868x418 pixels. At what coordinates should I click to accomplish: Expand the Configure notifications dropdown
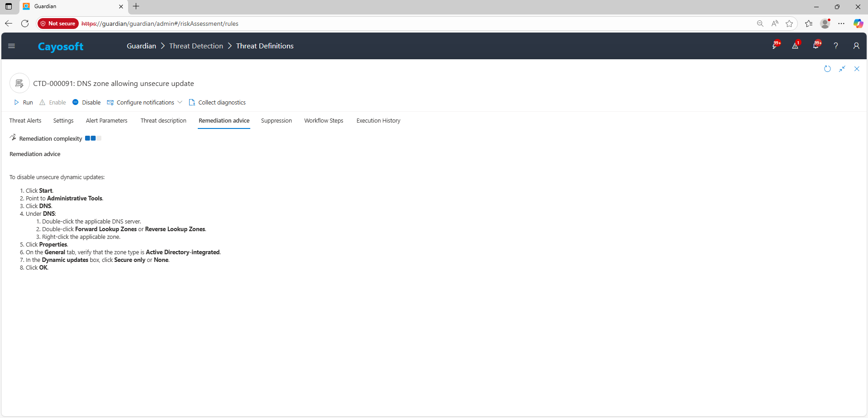pos(180,102)
